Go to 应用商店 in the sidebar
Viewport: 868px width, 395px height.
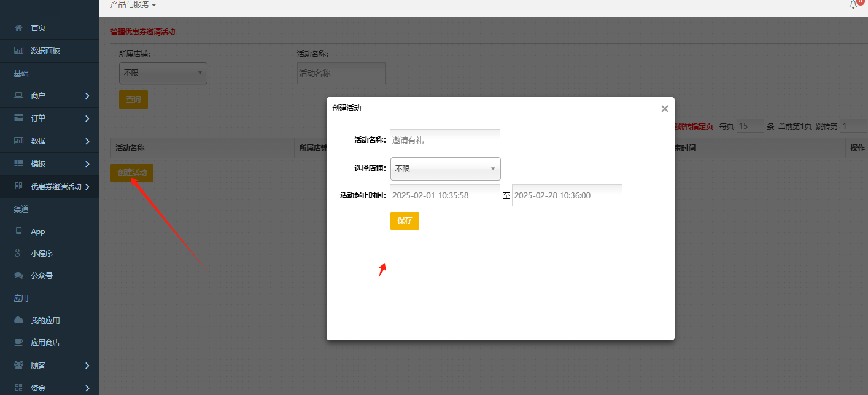[x=45, y=343]
